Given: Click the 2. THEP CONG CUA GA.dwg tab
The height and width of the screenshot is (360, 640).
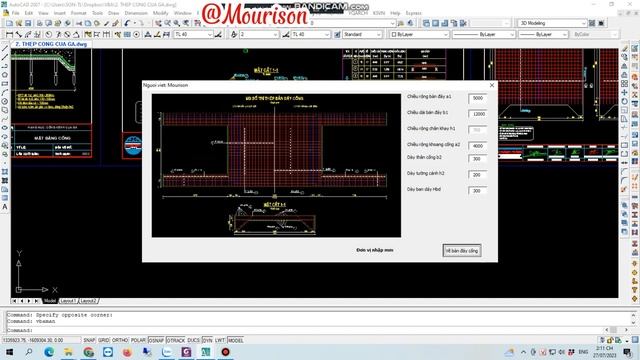Looking at the screenshot, I should click(x=51, y=44).
